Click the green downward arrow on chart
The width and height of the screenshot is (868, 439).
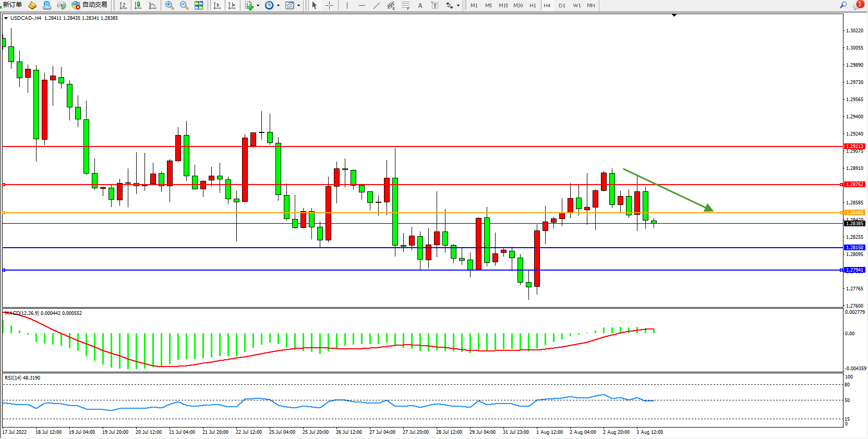click(x=668, y=190)
